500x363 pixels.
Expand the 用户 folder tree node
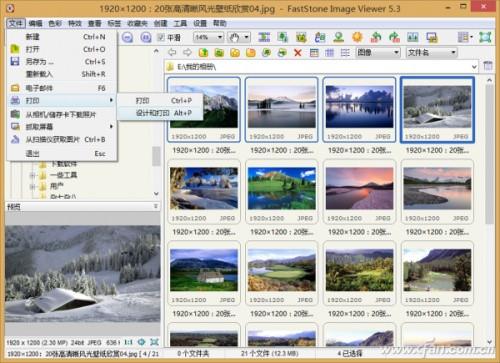[x=33, y=186]
